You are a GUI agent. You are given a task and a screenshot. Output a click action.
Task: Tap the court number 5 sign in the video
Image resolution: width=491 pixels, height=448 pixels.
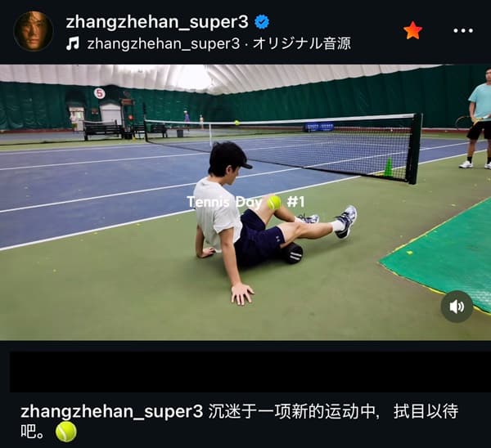[x=100, y=93]
